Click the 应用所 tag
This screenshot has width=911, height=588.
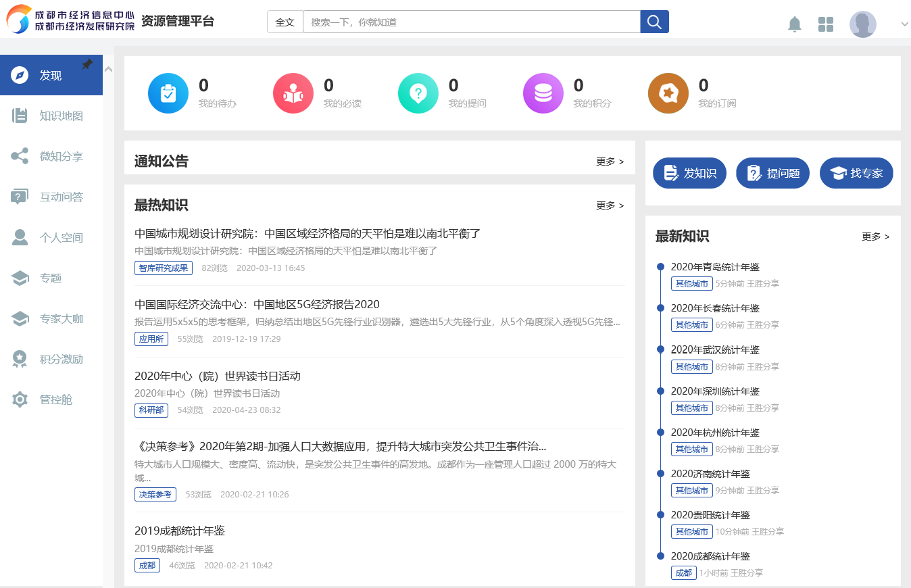(x=151, y=339)
